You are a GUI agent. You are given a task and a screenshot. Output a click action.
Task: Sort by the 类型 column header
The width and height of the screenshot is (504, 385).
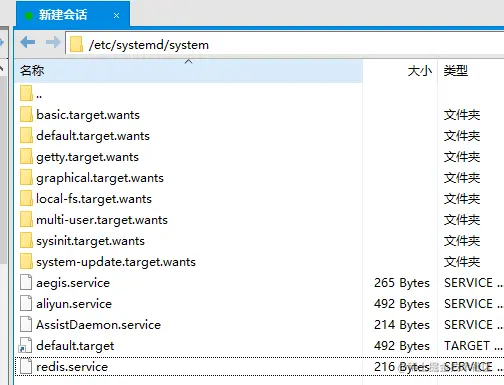455,71
